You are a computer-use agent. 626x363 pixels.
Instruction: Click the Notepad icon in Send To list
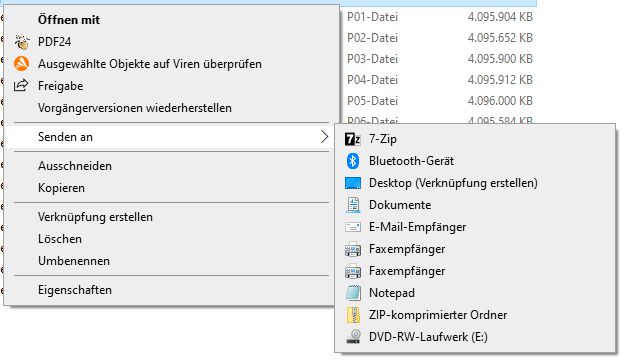353,293
